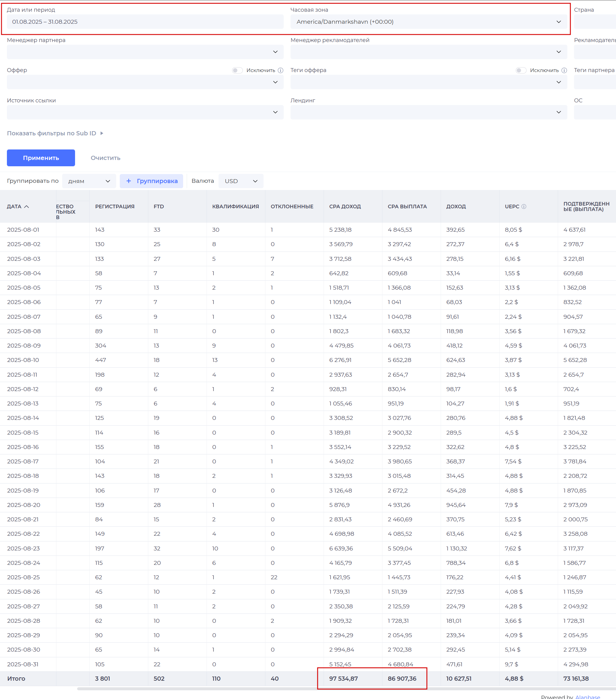Sort by РЕГИСТРАЦИЯ column header

(115, 206)
